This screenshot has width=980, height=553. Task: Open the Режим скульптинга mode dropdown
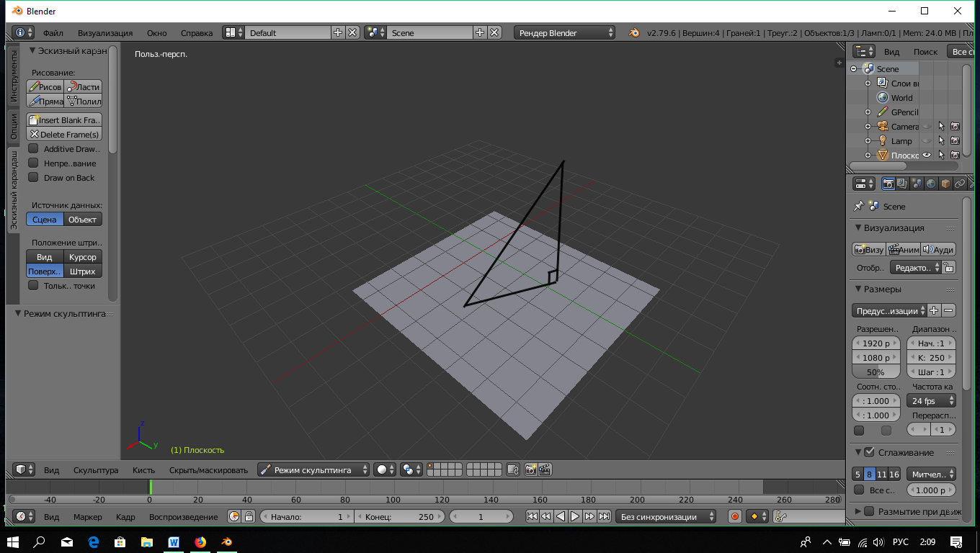[313, 469]
